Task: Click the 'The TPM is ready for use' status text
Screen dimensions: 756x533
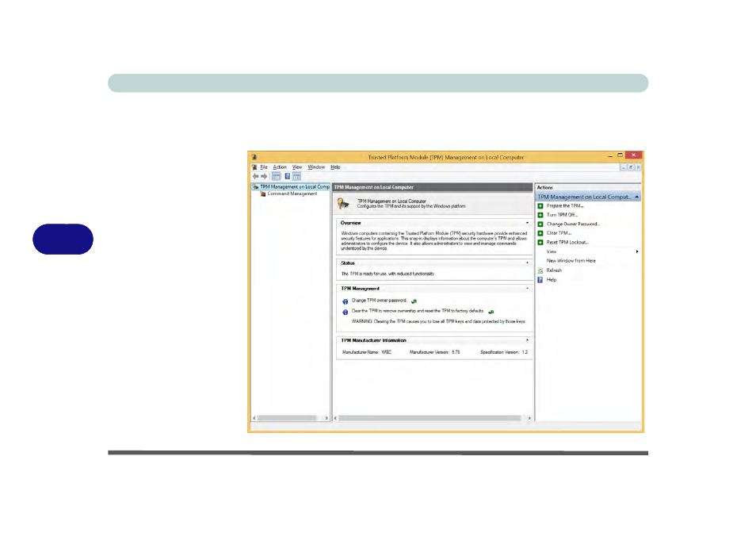Action: pos(388,274)
